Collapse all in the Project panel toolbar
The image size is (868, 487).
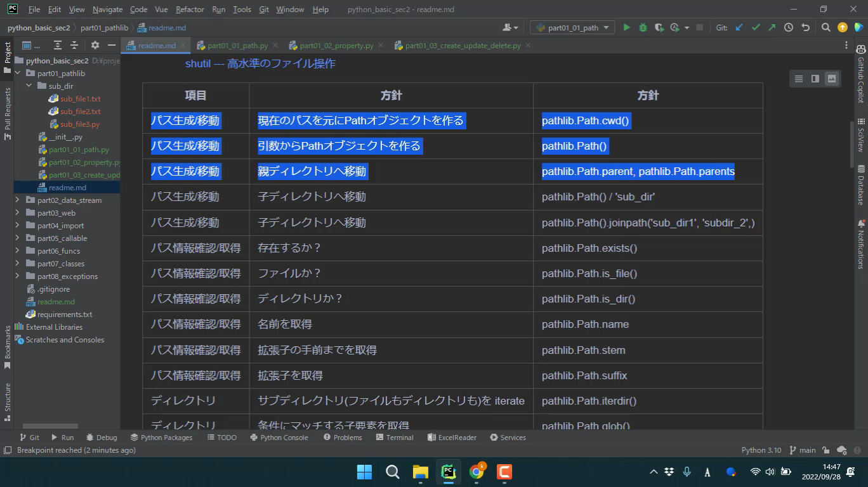point(74,46)
